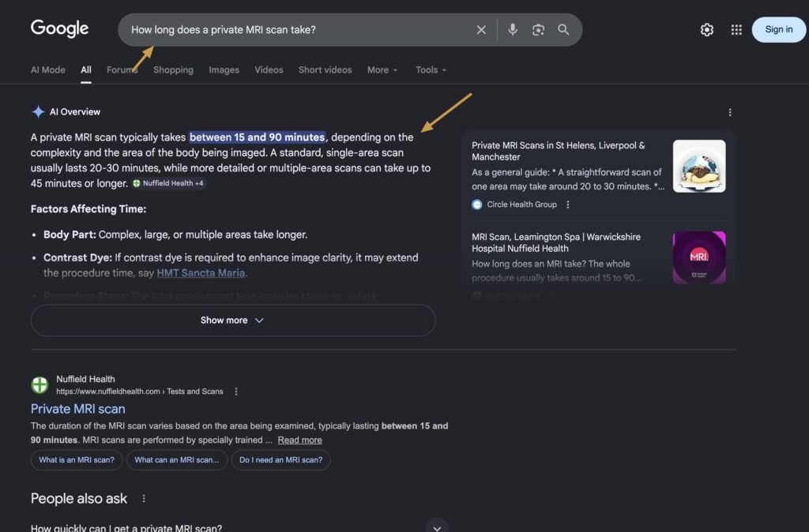This screenshot has width=809, height=532.
Task: Click the magnifying glass search icon
Action: click(563, 30)
